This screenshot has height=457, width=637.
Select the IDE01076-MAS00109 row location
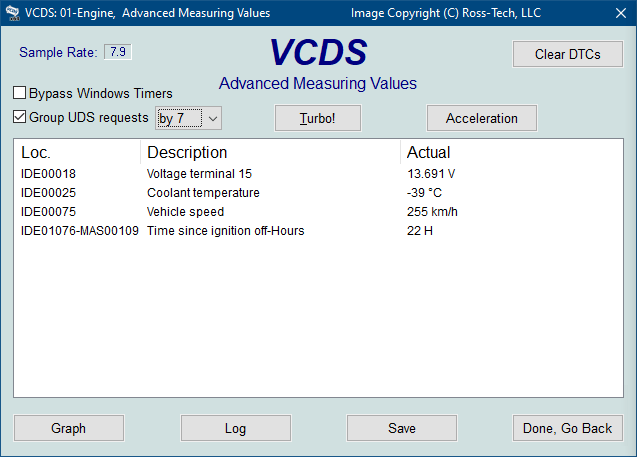pyautogui.click(x=80, y=231)
